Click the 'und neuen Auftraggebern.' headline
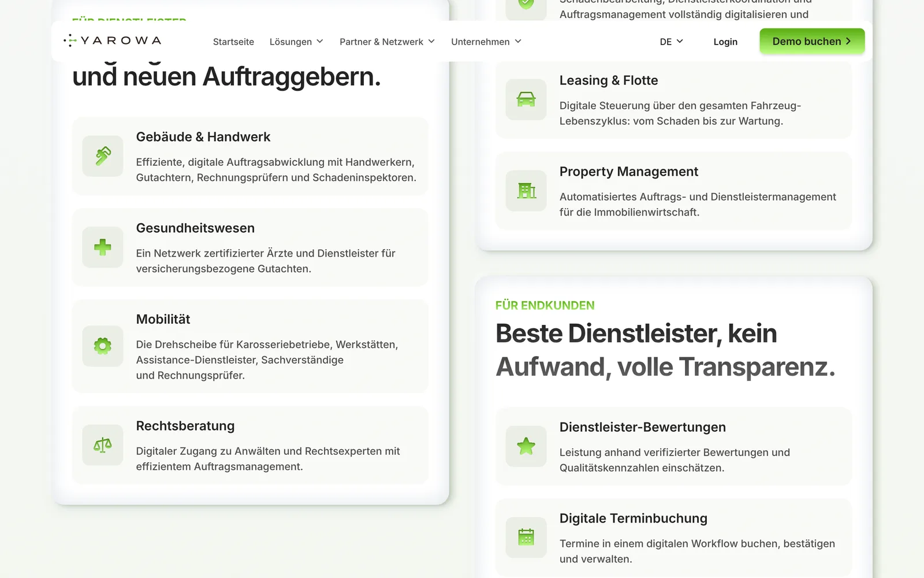Viewport: 924px width, 578px height. [x=226, y=77]
